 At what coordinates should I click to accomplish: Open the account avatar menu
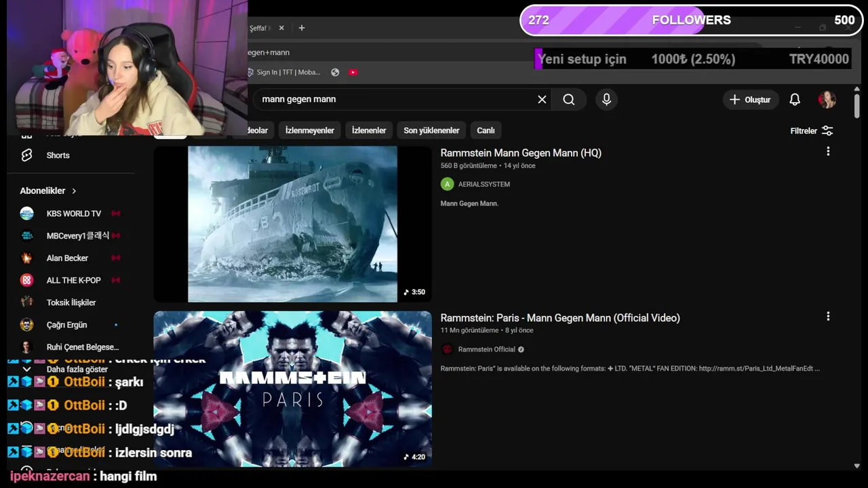coord(827,100)
